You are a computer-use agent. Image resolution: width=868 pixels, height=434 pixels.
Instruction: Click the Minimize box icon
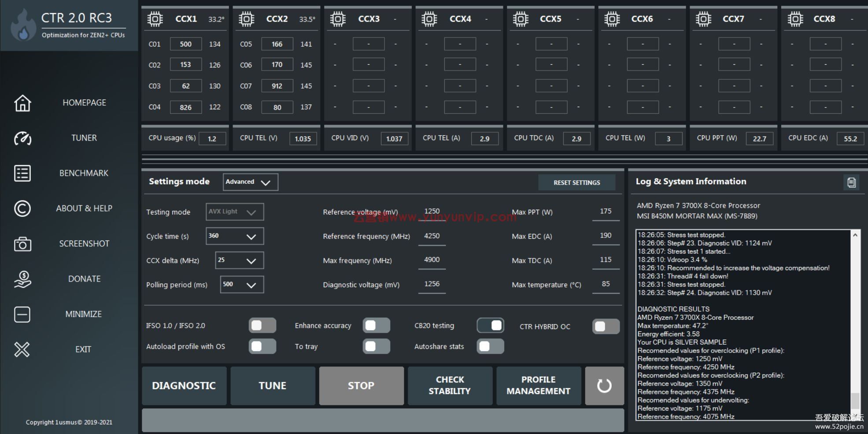coord(22,315)
